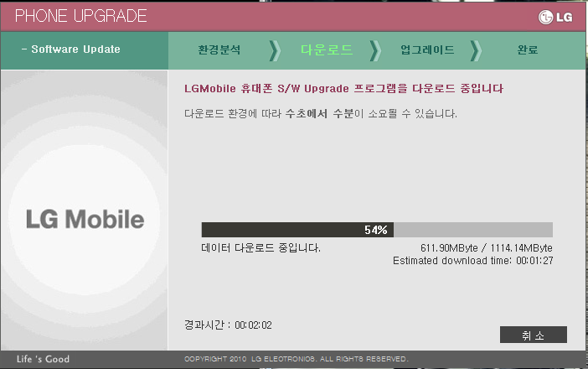This screenshot has height=369, width=588.
Task: Click the LG logo icon
Action: 555,17
